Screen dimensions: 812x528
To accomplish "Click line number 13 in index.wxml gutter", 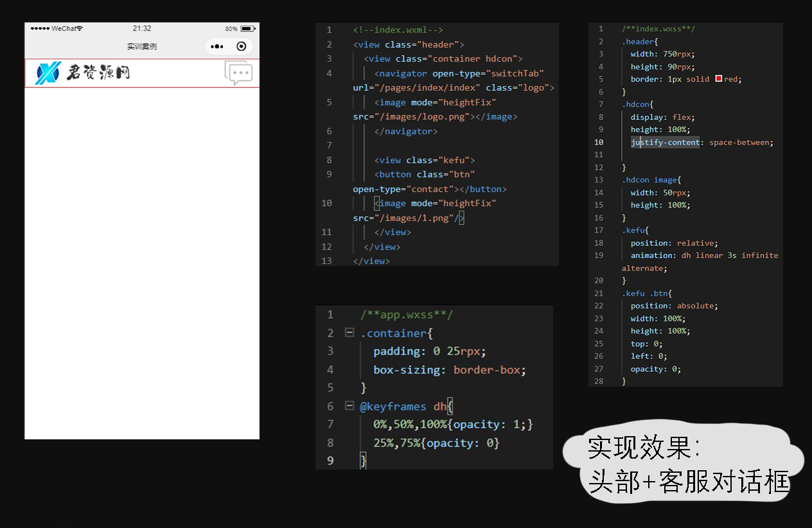I will tap(326, 261).
